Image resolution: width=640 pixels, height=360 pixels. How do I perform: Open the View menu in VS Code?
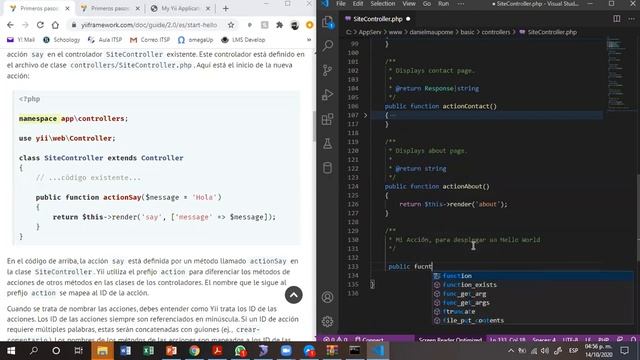point(409,4)
